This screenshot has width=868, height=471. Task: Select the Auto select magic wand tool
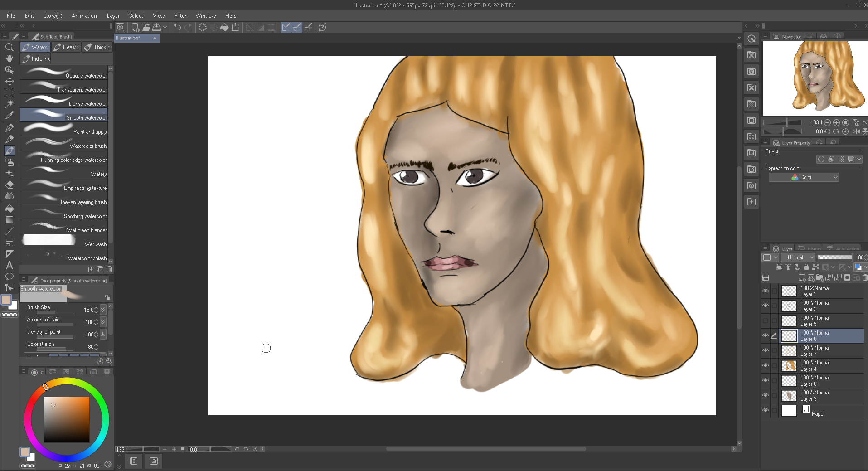(9, 104)
